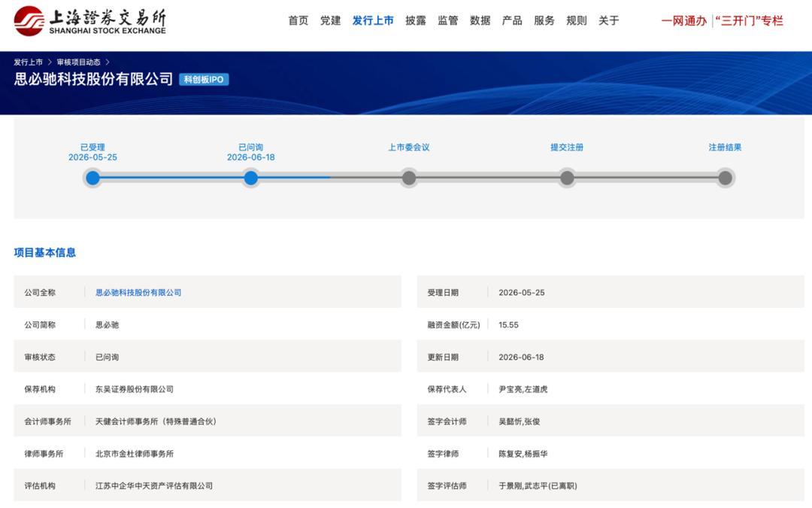Click the 上市委会议 stage label
The height and width of the screenshot is (508, 812).
coord(409,148)
